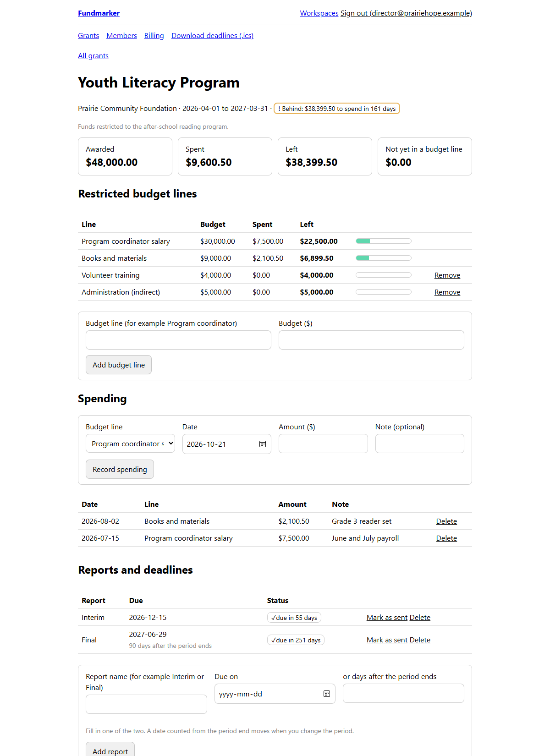
Task: Download deadlines as .ics file
Action: pos(212,36)
